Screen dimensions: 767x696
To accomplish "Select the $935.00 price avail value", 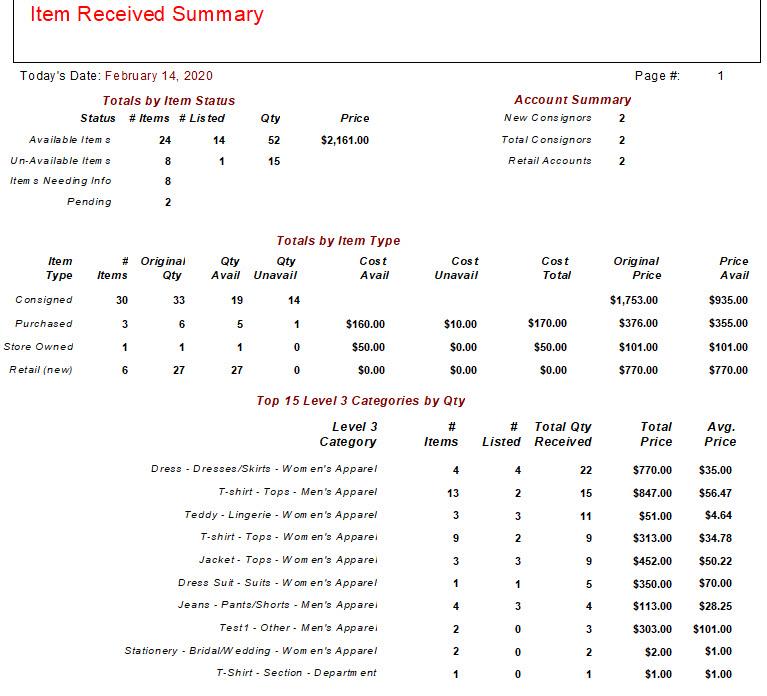I will point(728,300).
